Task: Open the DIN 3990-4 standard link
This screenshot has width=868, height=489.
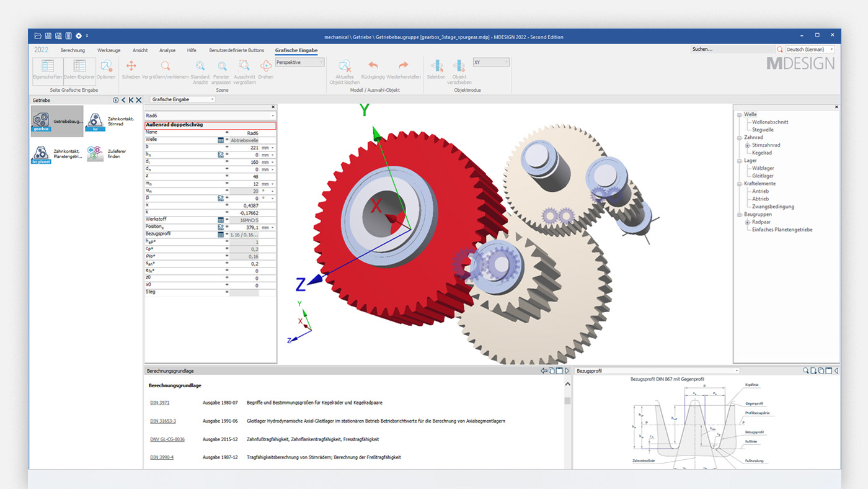Action: (x=162, y=457)
